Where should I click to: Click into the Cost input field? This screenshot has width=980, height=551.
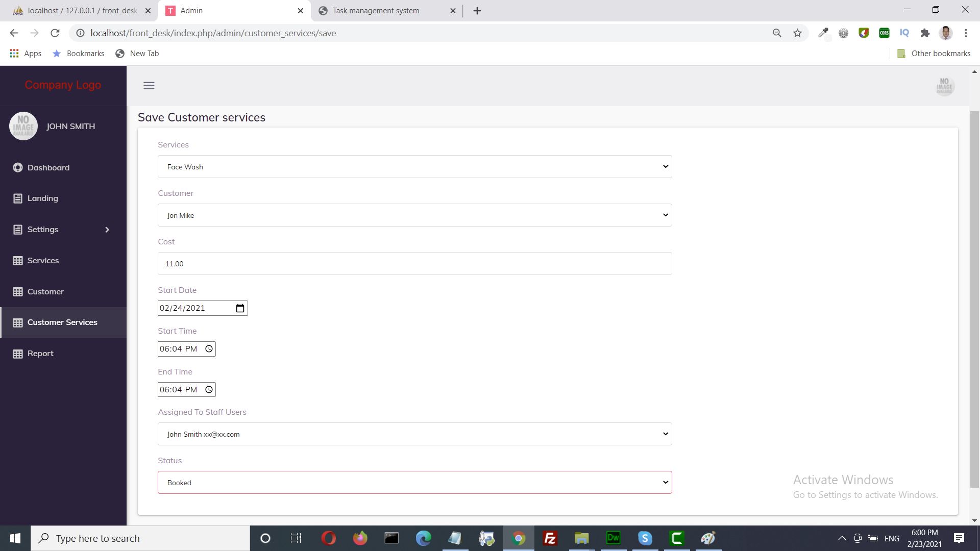point(414,264)
